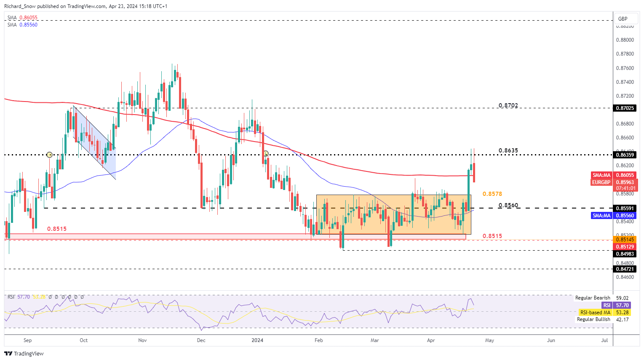This screenshot has width=644, height=361.
Task: Click the RSI legend label
Action: point(11,297)
